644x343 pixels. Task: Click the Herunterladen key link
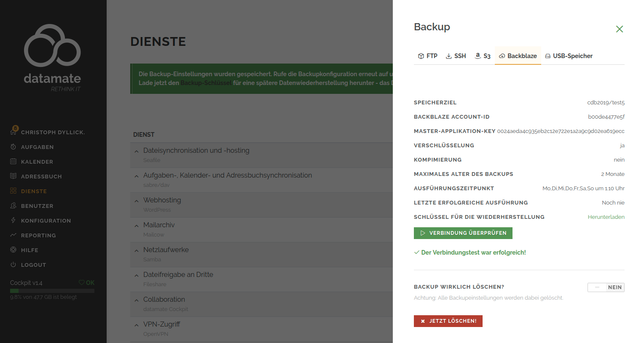606,217
